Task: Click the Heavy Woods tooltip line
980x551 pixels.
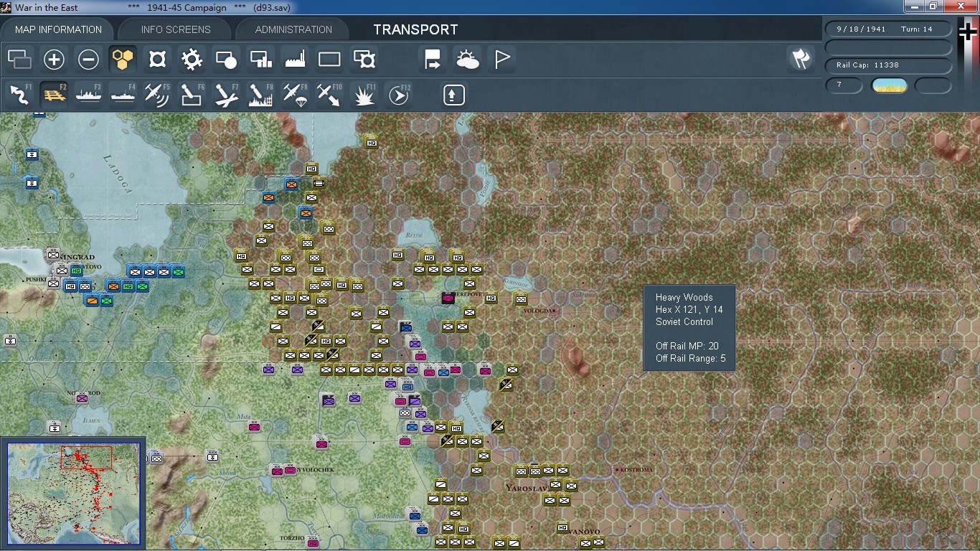Action: pyautogui.click(x=684, y=297)
